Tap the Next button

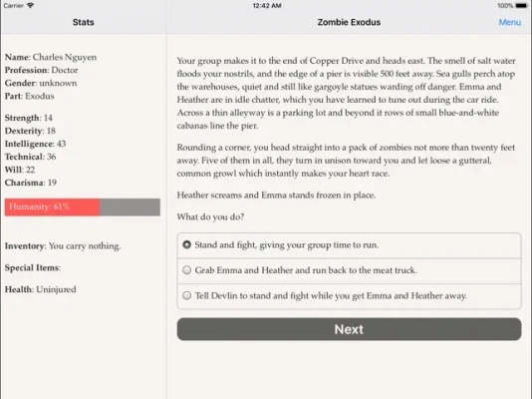[x=349, y=329]
